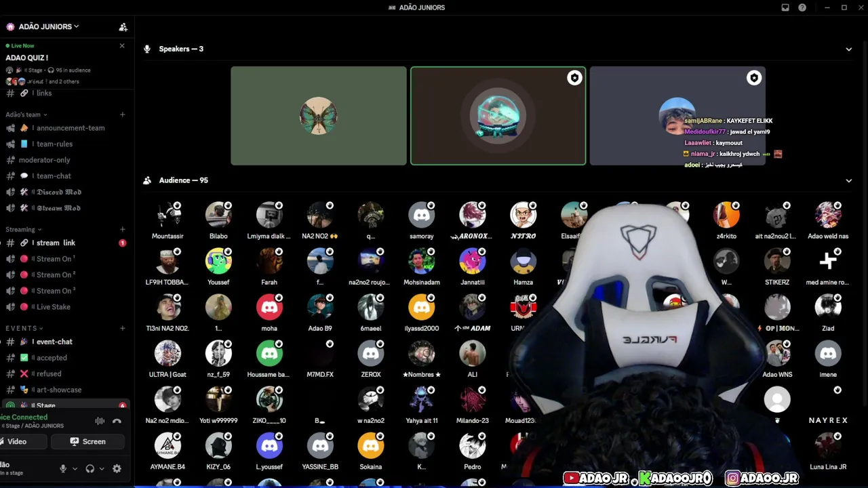Image resolution: width=868 pixels, height=488 pixels.
Task: Collapse the Streaming category
Action: tap(24, 230)
